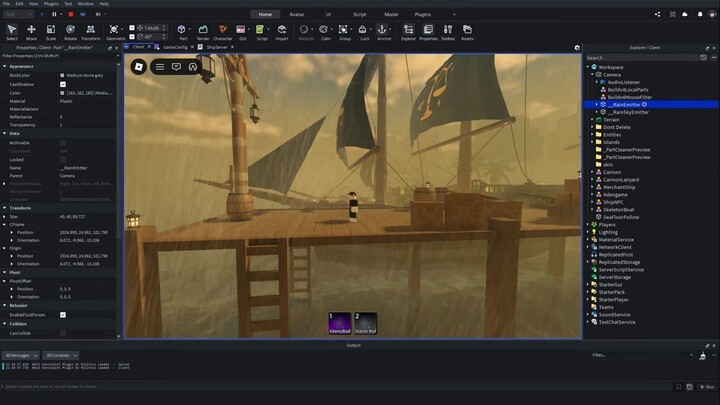Toggle the EnableFluidForces checkbox
Image resolution: width=720 pixels, height=405 pixels.
point(63,315)
